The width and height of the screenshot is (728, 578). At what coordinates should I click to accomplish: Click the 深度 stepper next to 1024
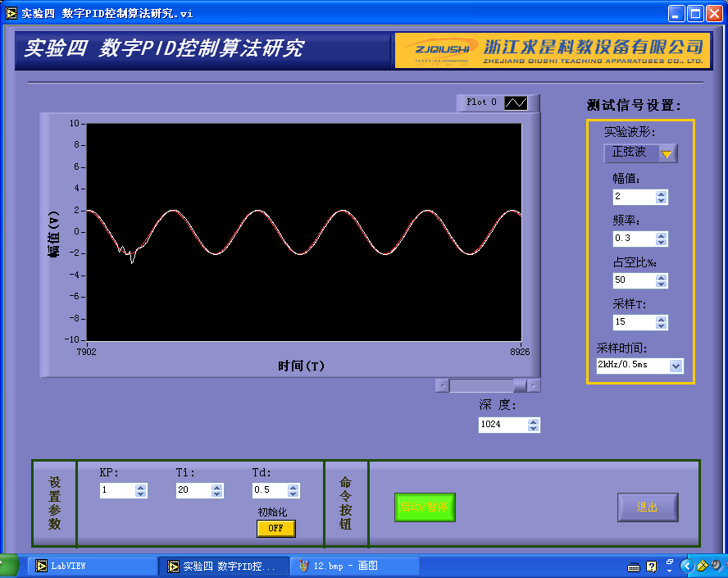(534, 425)
